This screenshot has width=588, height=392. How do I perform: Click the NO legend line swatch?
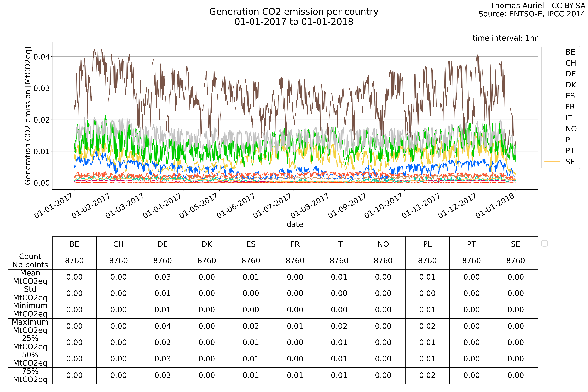coord(552,129)
